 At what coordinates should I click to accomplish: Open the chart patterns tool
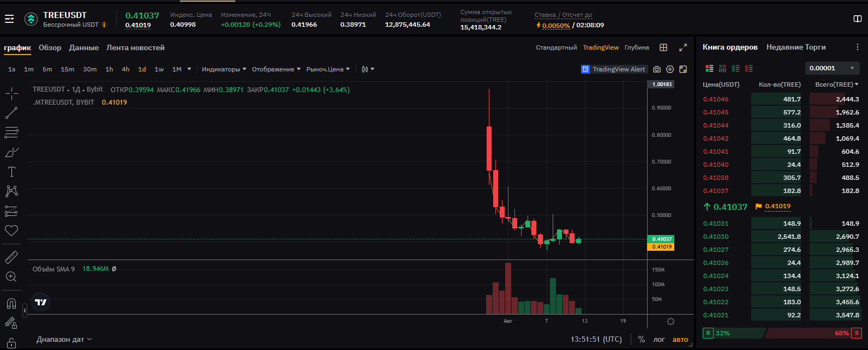click(x=11, y=191)
